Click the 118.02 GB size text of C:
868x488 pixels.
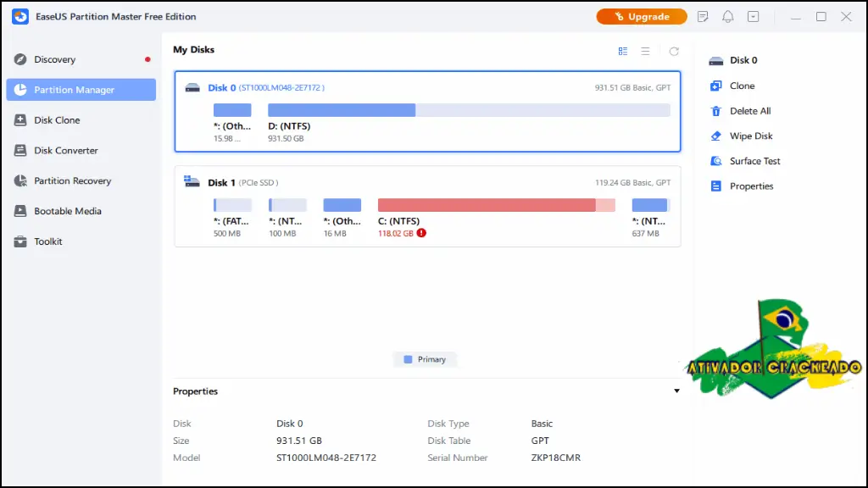[396, 234]
